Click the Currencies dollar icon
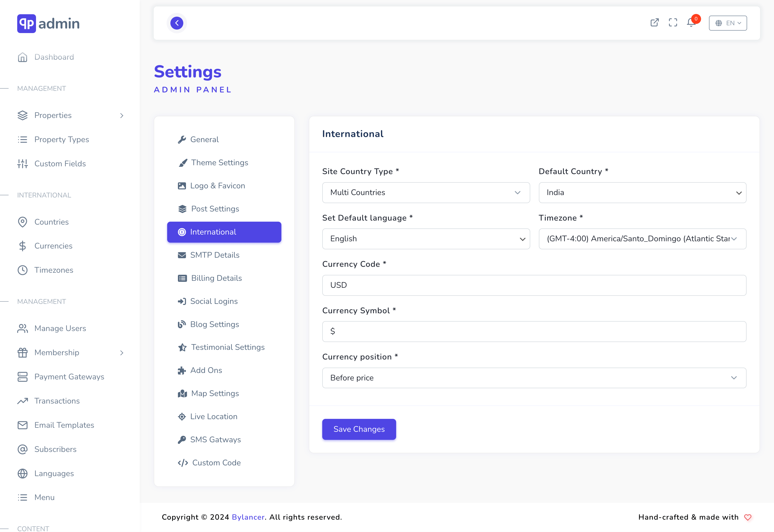Screen dimensions: 774x532 point(22,246)
